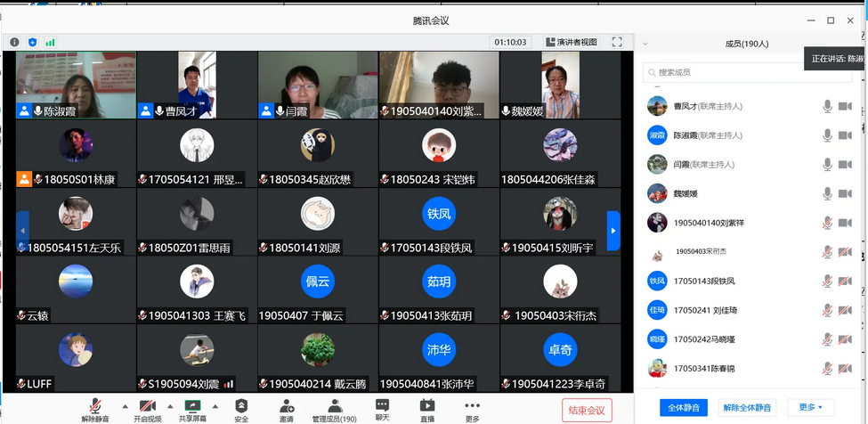Toggle 解除静音 microphone button
This screenshot has height=424, width=868.
point(95,409)
